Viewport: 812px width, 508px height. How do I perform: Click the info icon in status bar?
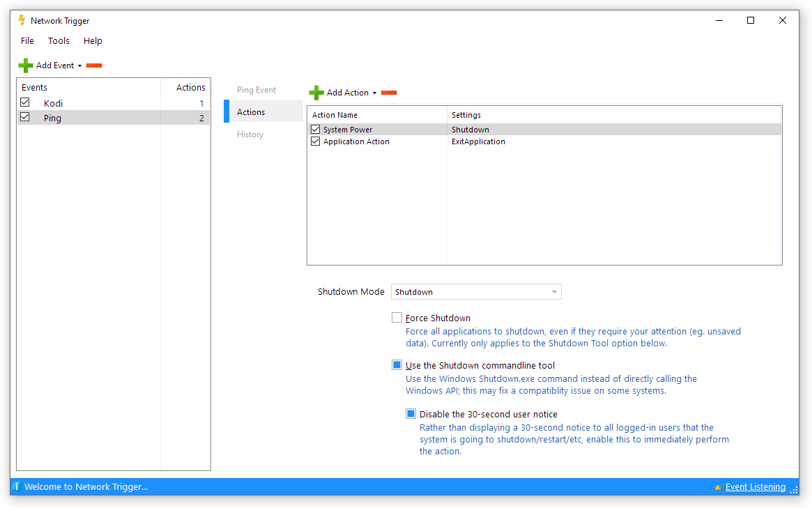[16, 486]
